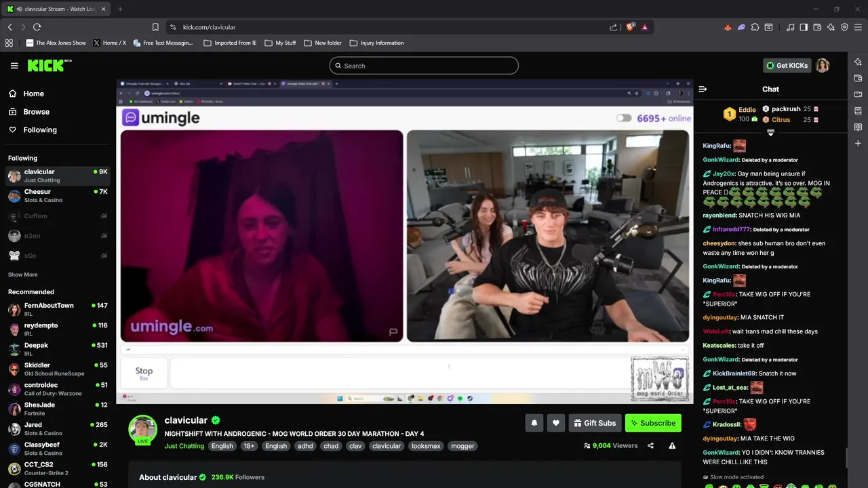Viewport: 868px width, 488px height.
Task: Open Home / X bookmark
Action: [x=110, y=43]
